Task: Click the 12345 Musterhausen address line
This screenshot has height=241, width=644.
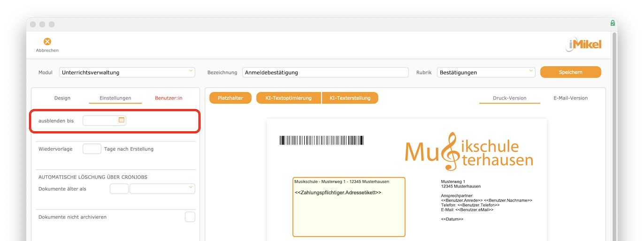Action: pos(461,186)
